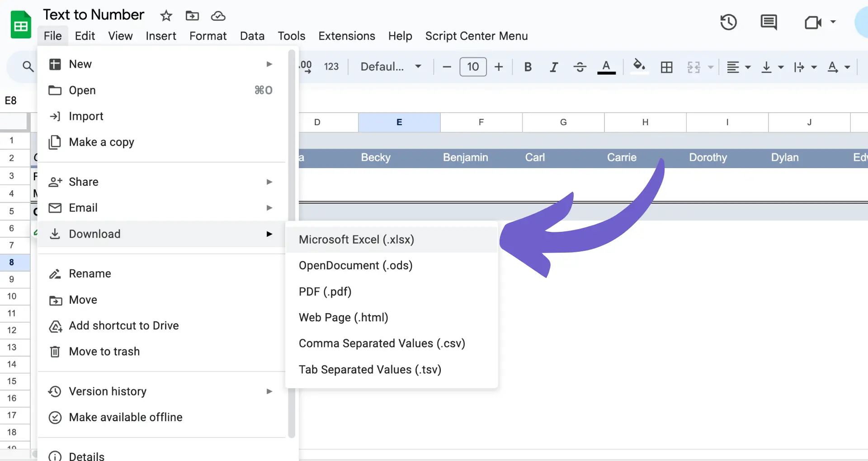868x461 pixels.
Task: Click the vertical align icon
Action: 766,67
